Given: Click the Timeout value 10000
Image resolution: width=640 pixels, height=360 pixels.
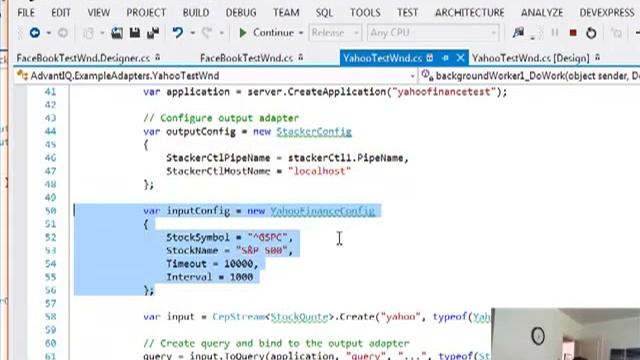Looking at the screenshot, I should [238, 264].
